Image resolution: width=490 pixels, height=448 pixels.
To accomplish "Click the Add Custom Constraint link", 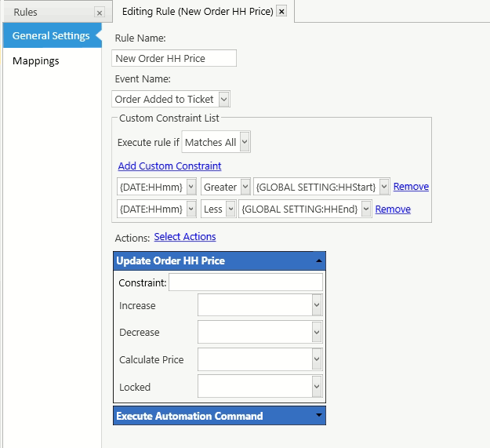I will point(169,166).
